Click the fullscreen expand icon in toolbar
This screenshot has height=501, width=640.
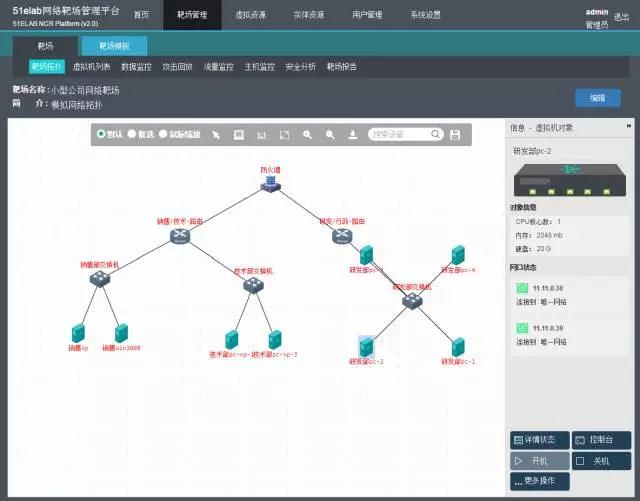[x=284, y=134]
